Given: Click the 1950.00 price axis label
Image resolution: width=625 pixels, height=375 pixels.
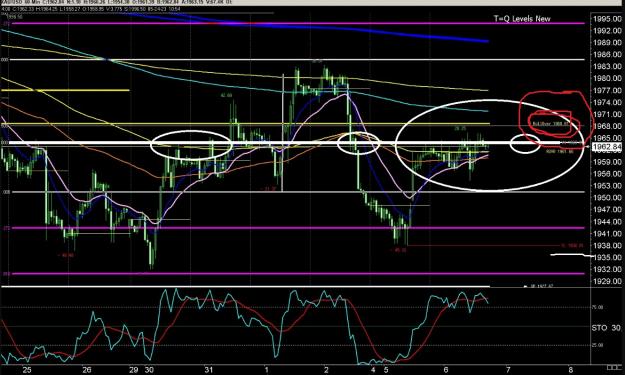Looking at the screenshot, I should 607,198.
